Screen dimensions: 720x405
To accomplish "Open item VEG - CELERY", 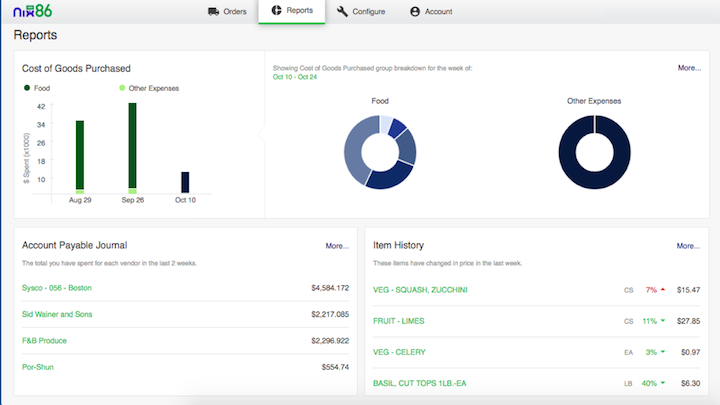I will pos(399,352).
